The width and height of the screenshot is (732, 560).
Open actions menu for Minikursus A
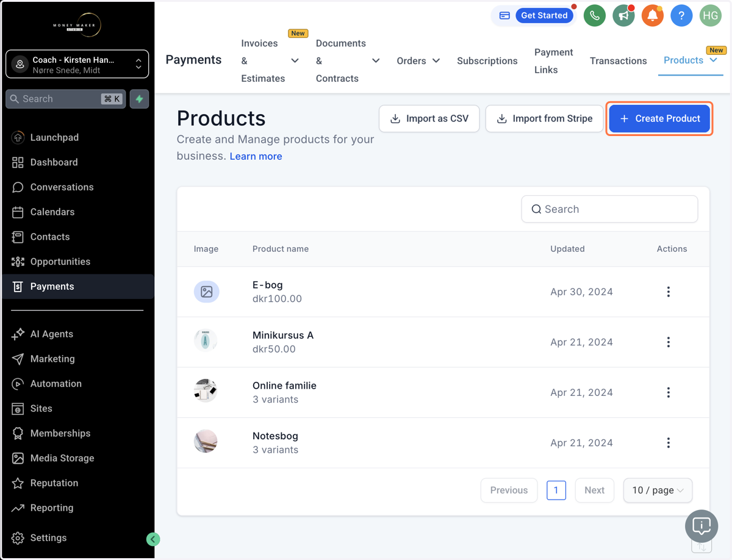[669, 342]
